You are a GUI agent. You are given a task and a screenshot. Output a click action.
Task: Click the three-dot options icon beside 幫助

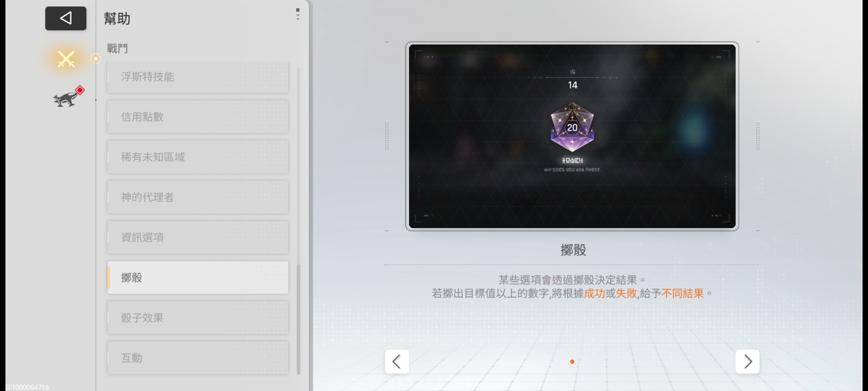point(298,14)
